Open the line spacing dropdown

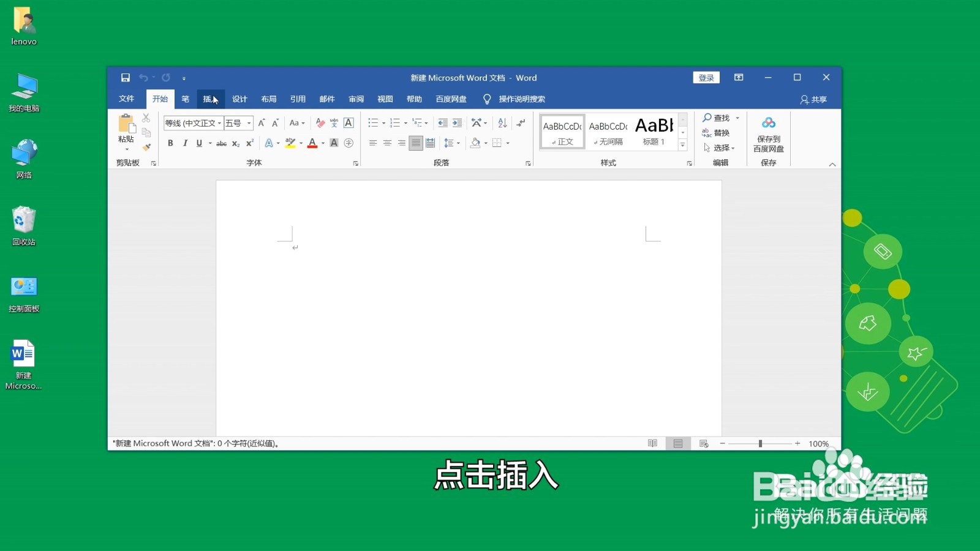click(x=451, y=143)
